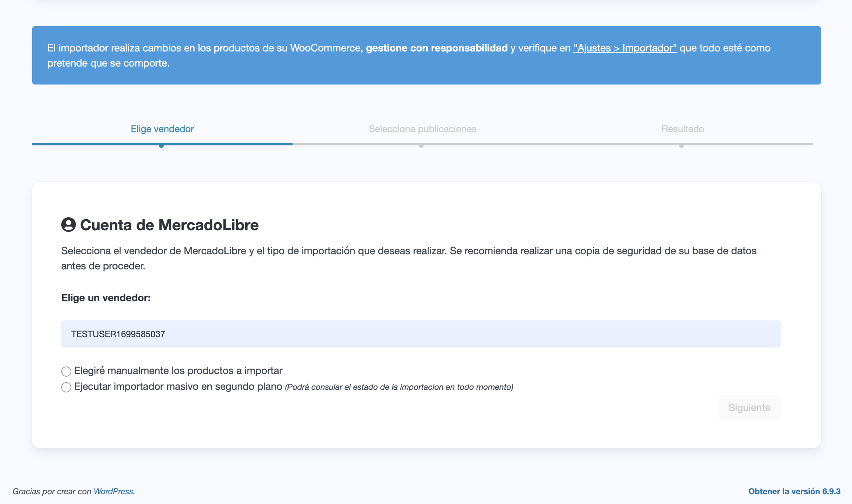Select 'Elegiré manualmente los productos a importar' option

tap(66, 371)
